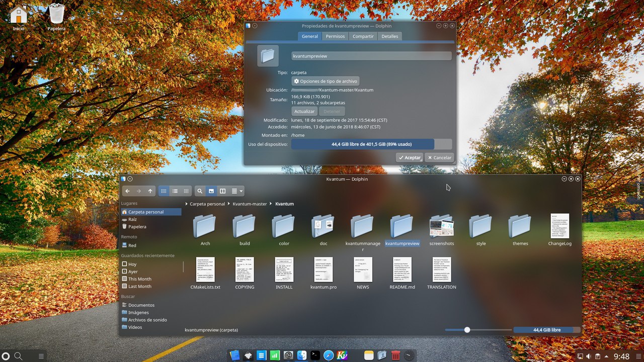Viewport: 644px width, 362px height.
Task: Expand arrow before Kvantum-master breadcrumb
Action: [x=229, y=204]
